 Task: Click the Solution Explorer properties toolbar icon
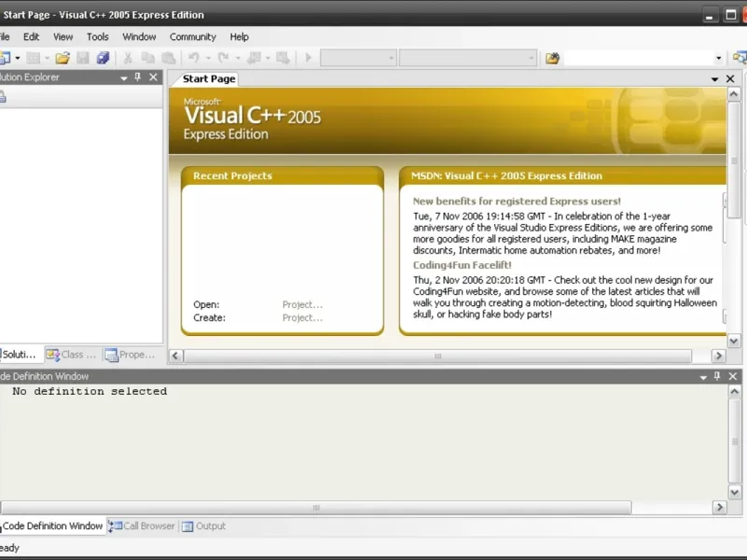[x=3, y=97]
